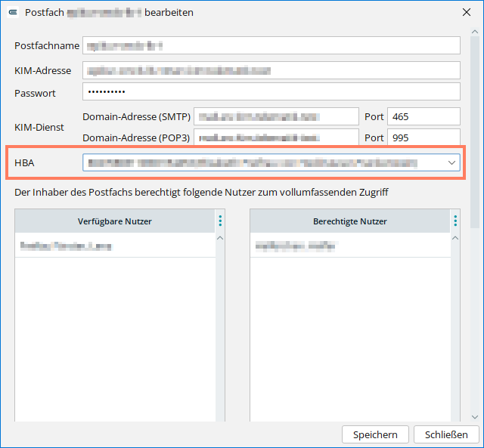Image resolution: width=484 pixels, height=448 pixels.
Task: Click the Schließen button
Action: pyautogui.click(x=446, y=434)
